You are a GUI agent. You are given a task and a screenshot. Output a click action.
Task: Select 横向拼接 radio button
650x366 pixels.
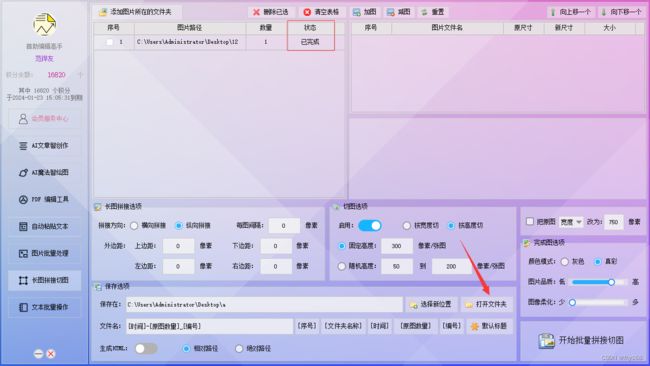[x=134, y=226]
